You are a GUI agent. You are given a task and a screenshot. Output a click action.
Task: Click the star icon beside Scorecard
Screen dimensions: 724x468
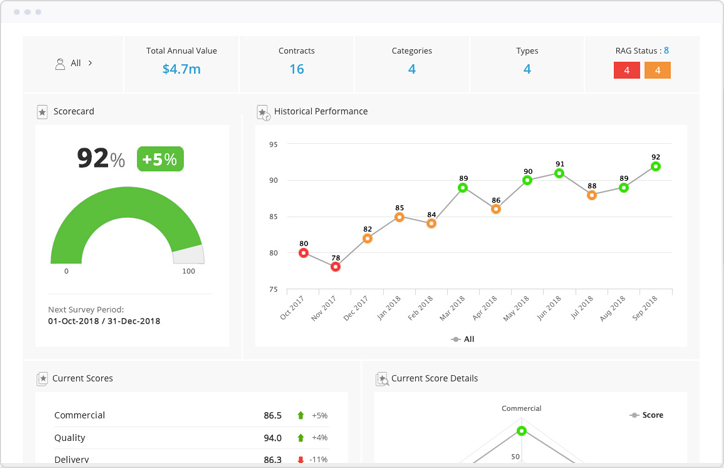[42, 112]
